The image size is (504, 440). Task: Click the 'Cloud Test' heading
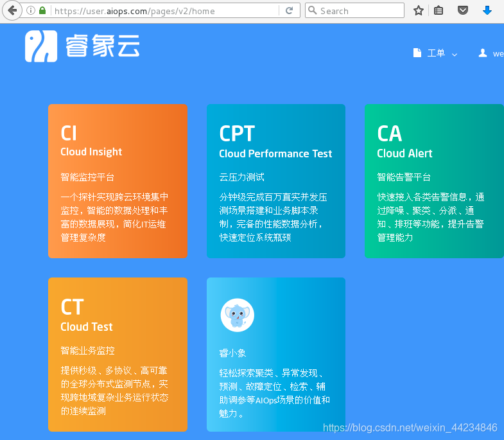click(87, 327)
